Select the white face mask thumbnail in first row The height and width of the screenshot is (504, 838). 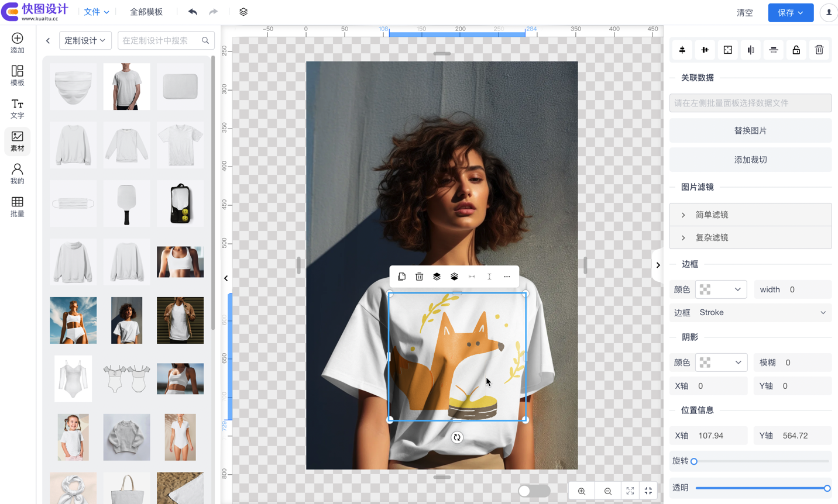73,87
